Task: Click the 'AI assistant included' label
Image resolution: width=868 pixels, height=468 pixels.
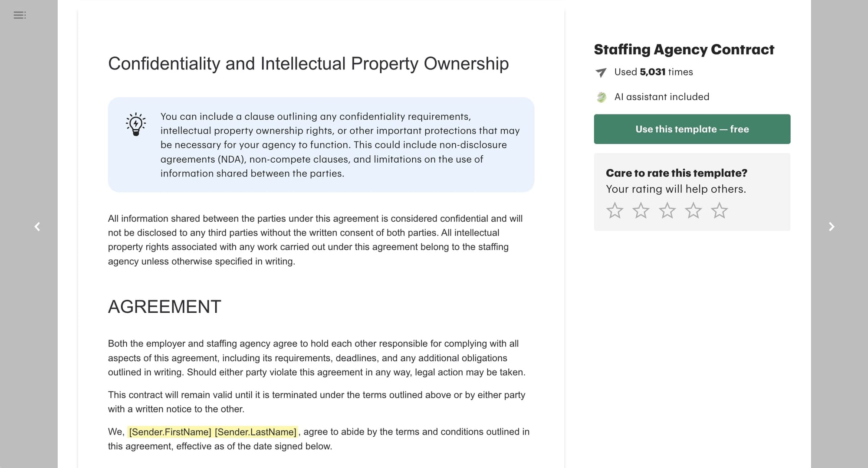Action: point(661,97)
